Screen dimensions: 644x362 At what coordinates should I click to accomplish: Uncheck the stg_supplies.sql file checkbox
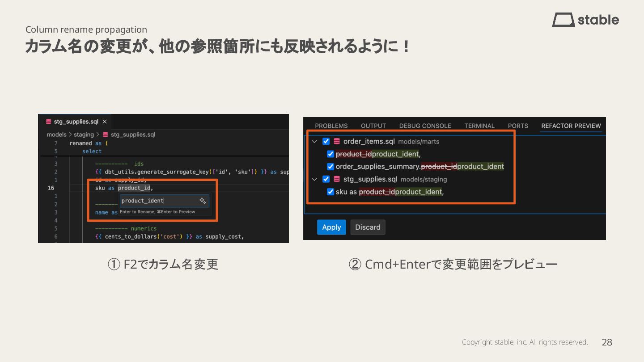326,179
